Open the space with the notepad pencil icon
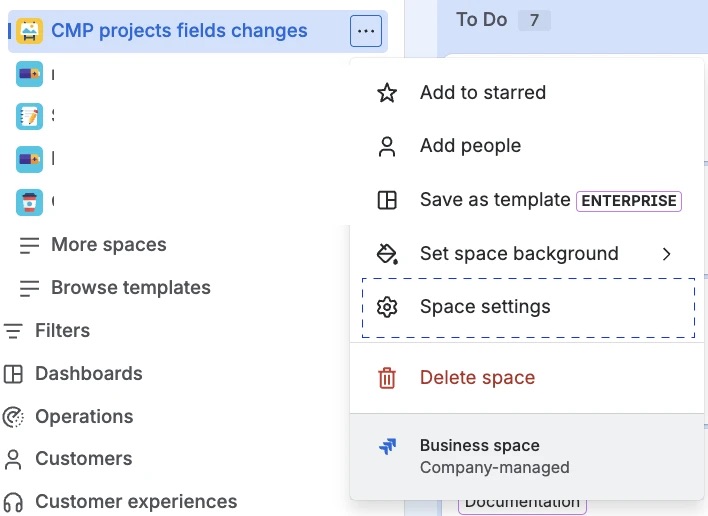This screenshot has height=516, width=708. pyautogui.click(x=29, y=116)
